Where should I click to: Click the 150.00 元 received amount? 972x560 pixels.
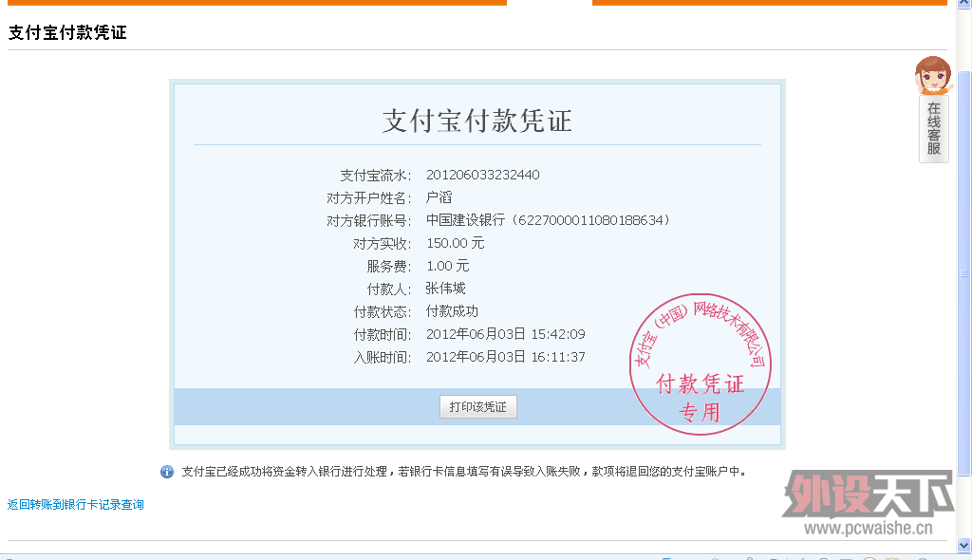point(455,243)
